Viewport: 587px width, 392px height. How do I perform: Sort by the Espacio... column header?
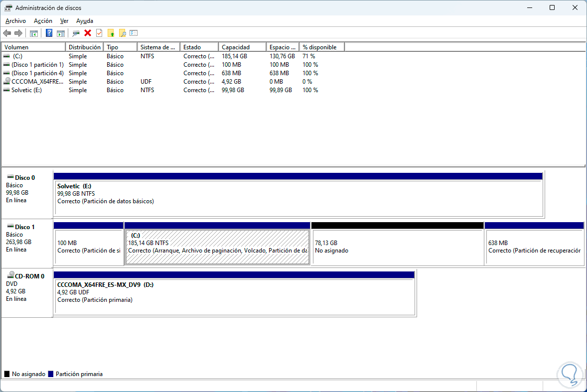[x=283, y=47]
